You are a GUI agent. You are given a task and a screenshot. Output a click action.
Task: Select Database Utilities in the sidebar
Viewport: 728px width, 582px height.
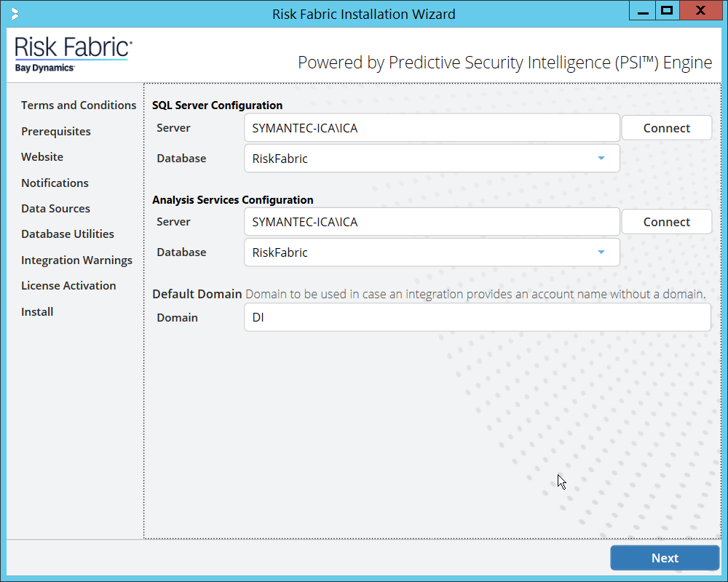click(68, 234)
